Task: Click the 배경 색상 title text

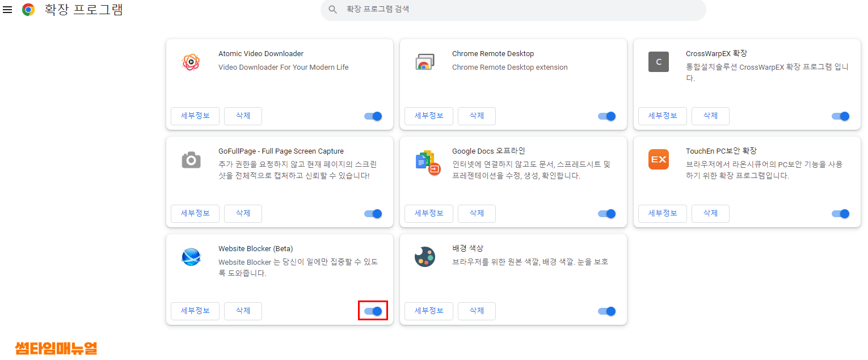Action: click(468, 249)
